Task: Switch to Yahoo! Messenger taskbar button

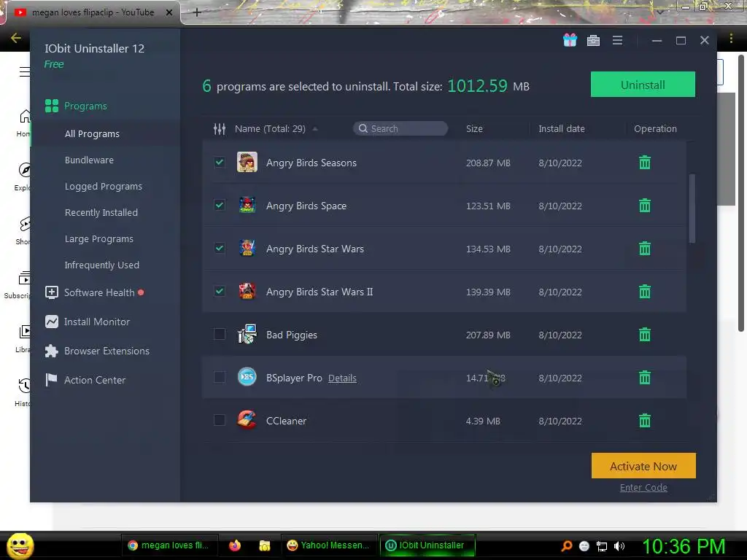Action: click(329, 545)
